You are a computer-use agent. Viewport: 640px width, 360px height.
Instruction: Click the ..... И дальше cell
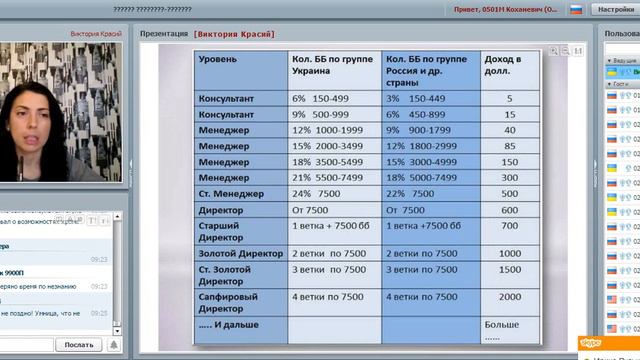(x=241, y=330)
